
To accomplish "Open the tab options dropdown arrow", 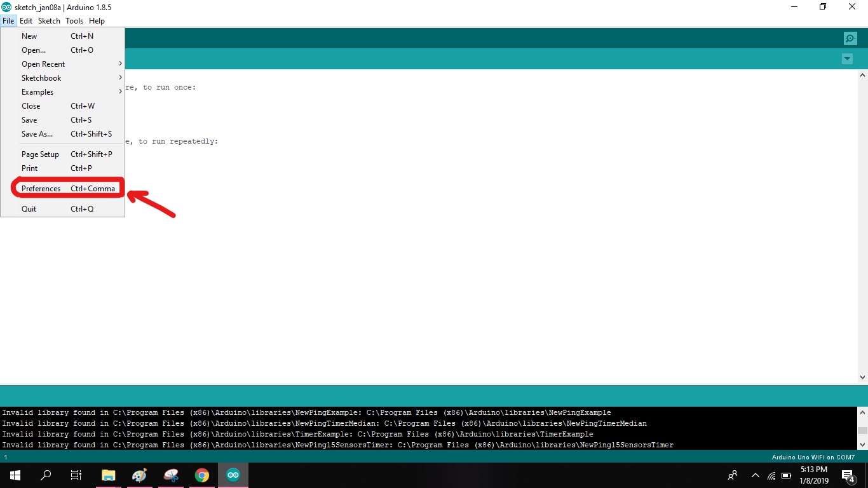I will pos(847,59).
